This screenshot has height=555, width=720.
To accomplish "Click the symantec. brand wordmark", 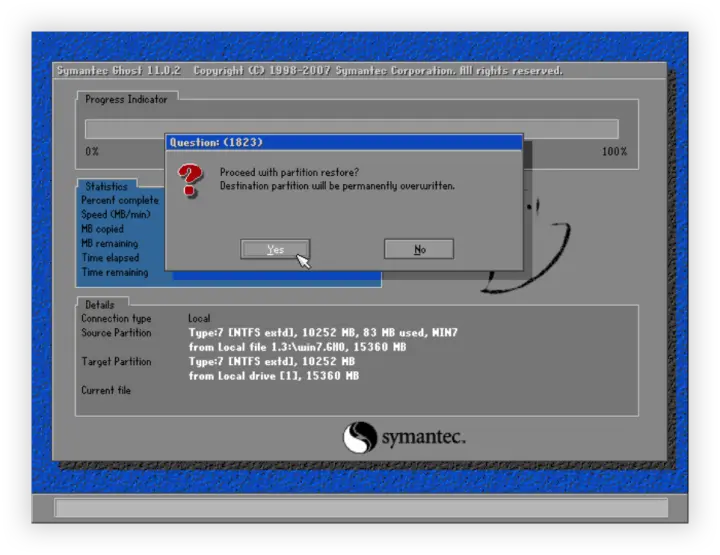I will [423, 437].
